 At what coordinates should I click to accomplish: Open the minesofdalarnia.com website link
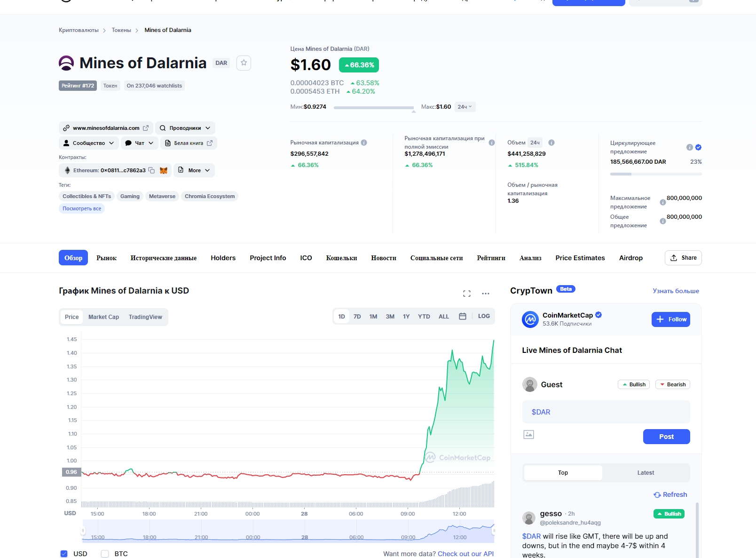click(106, 128)
